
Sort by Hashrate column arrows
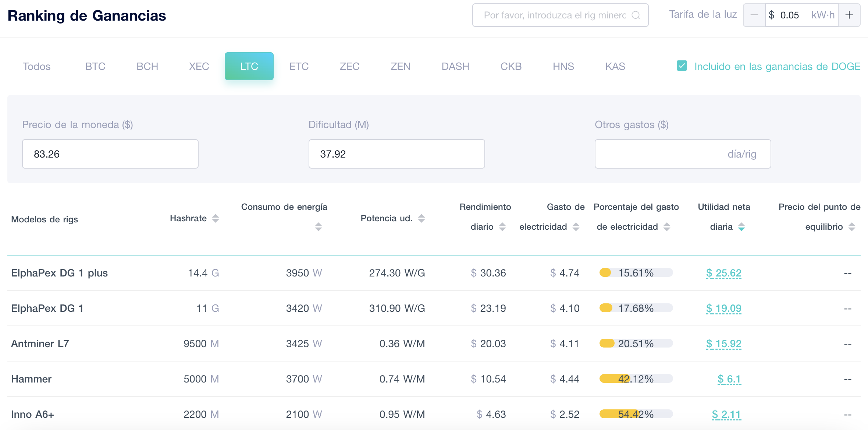click(x=216, y=218)
